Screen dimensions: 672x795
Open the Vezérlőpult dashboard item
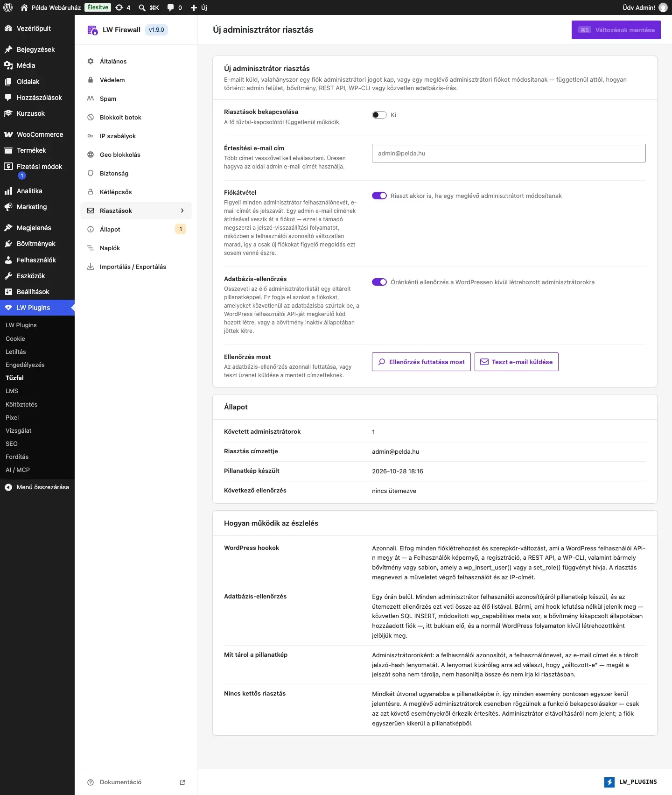37,28
